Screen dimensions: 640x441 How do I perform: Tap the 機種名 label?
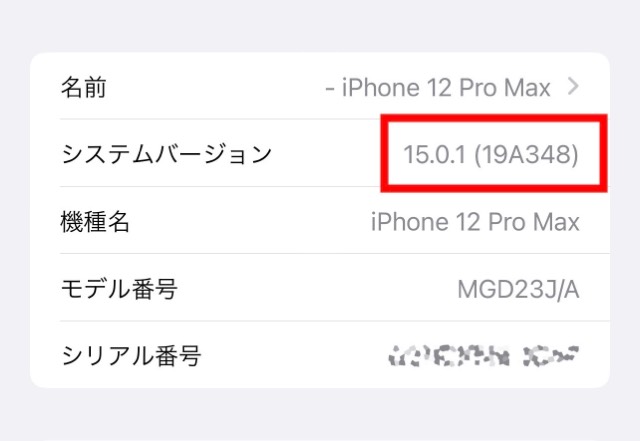click(95, 222)
